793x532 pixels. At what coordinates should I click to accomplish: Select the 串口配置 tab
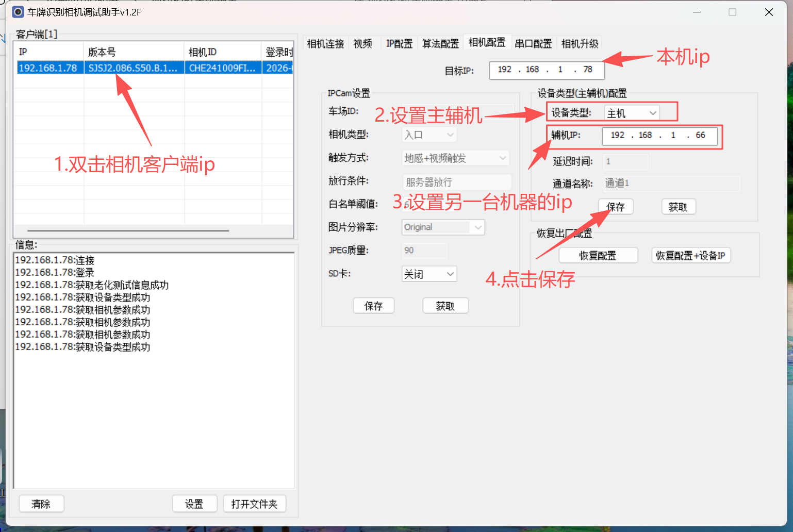pyautogui.click(x=533, y=44)
